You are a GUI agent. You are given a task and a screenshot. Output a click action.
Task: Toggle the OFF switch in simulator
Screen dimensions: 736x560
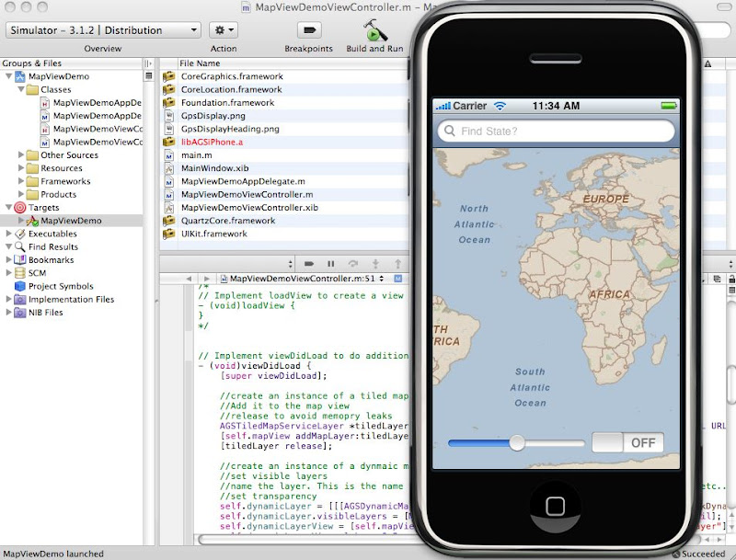point(628,442)
